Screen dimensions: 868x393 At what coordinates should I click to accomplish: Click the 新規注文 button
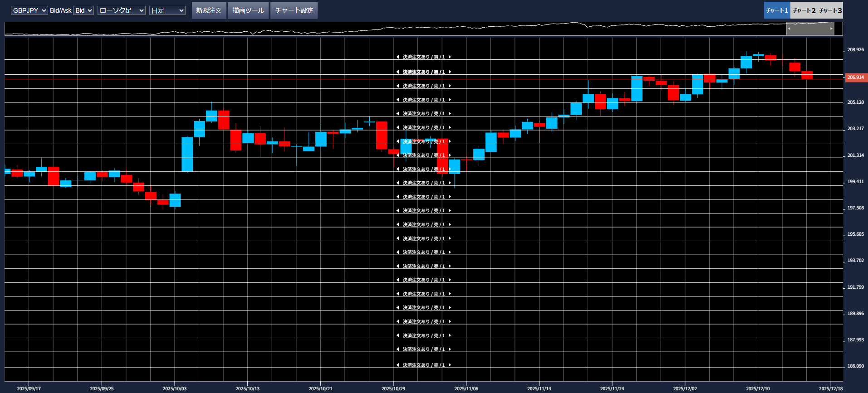(x=209, y=10)
